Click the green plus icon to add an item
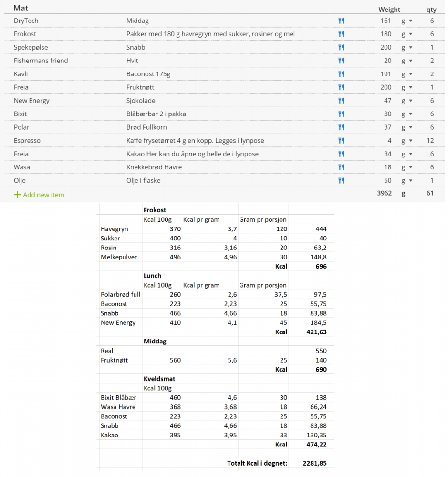Image resolution: width=448 pixels, height=477 pixels. click(17, 195)
